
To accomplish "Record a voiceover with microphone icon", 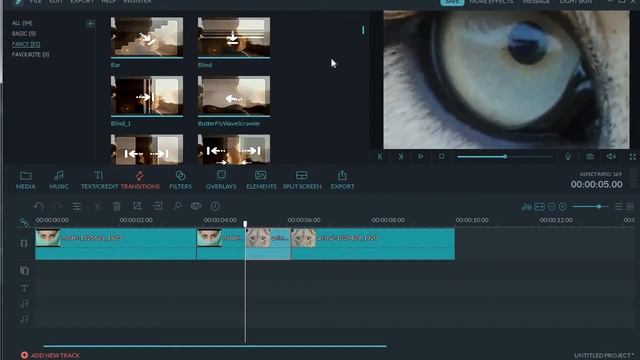I will click(x=568, y=156).
